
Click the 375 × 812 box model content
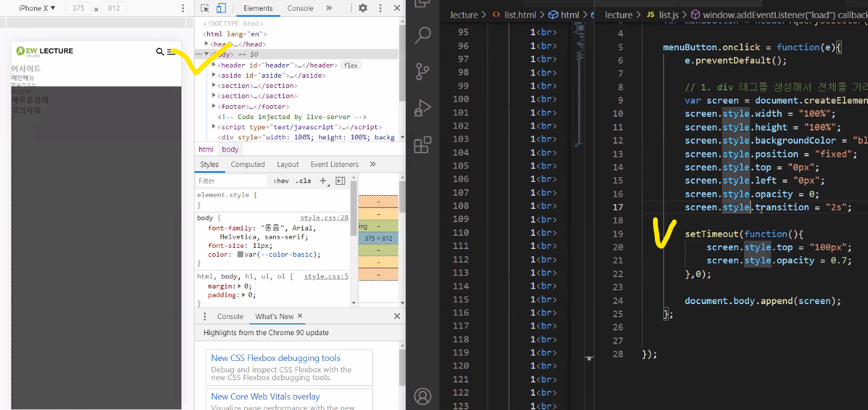coord(378,238)
